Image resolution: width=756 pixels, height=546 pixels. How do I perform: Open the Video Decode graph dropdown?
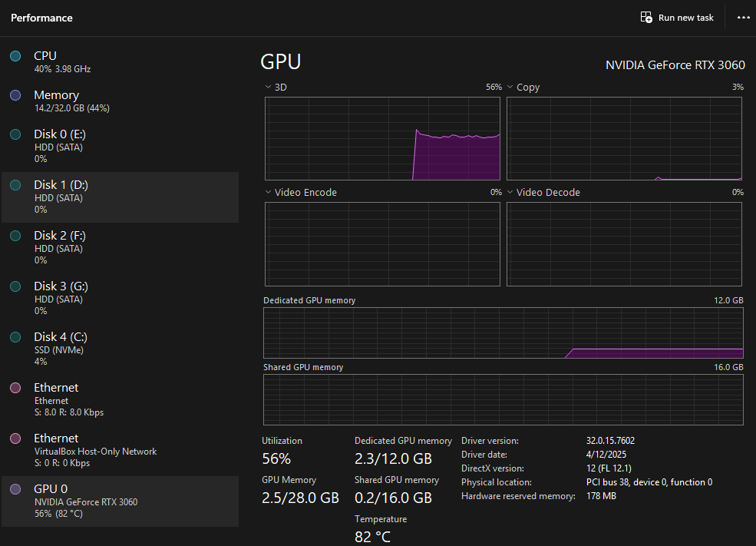(510, 193)
